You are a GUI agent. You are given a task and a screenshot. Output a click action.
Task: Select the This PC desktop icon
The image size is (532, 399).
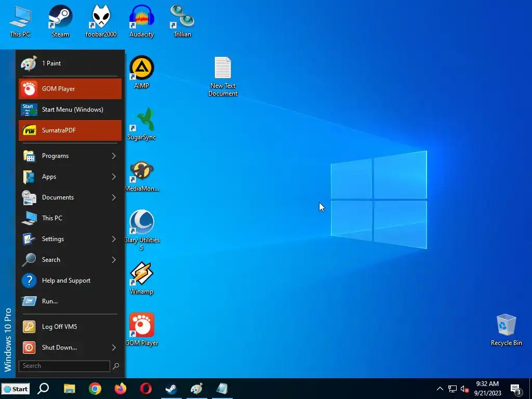[x=20, y=21]
